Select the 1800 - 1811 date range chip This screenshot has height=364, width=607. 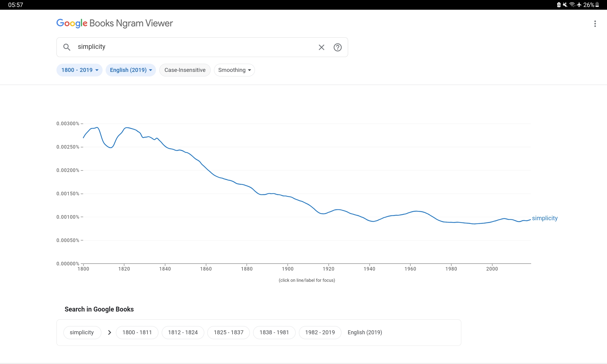click(x=137, y=332)
